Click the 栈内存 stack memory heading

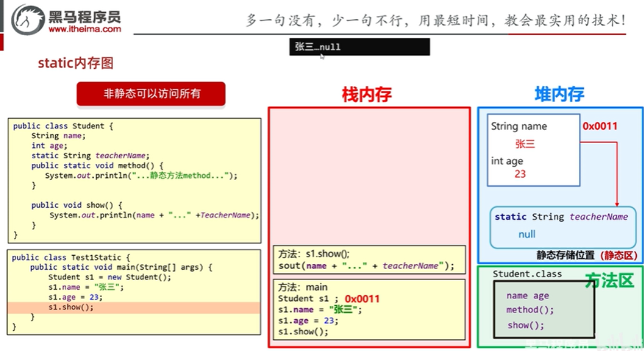click(366, 94)
